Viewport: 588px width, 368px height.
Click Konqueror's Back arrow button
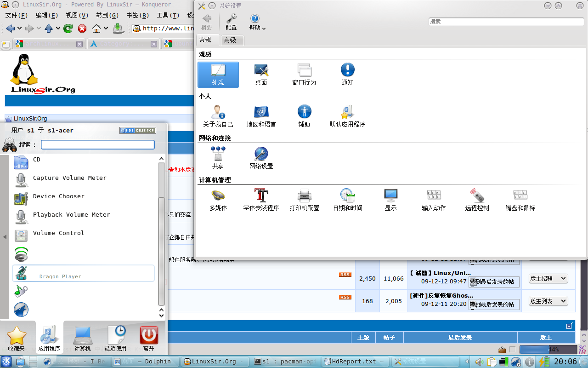tap(11, 29)
